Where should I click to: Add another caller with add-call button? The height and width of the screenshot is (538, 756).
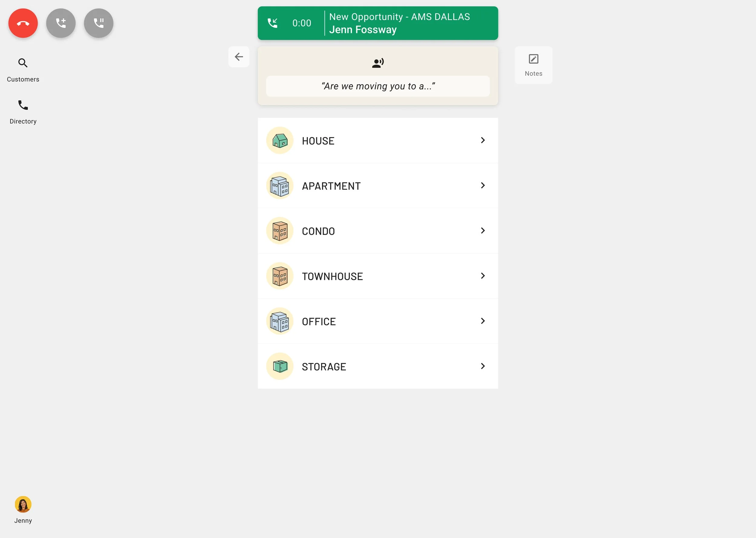(x=61, y=23)
